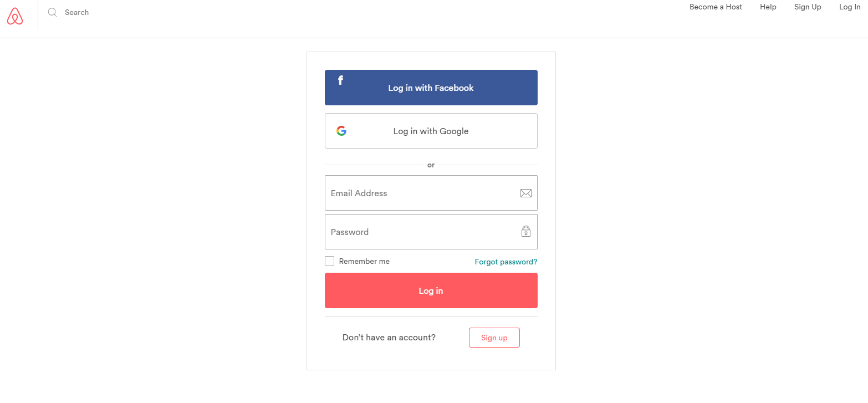This screenshot has width=868, height=403.
Task: Open Become a Host in top menu
Action: (716, 7)
